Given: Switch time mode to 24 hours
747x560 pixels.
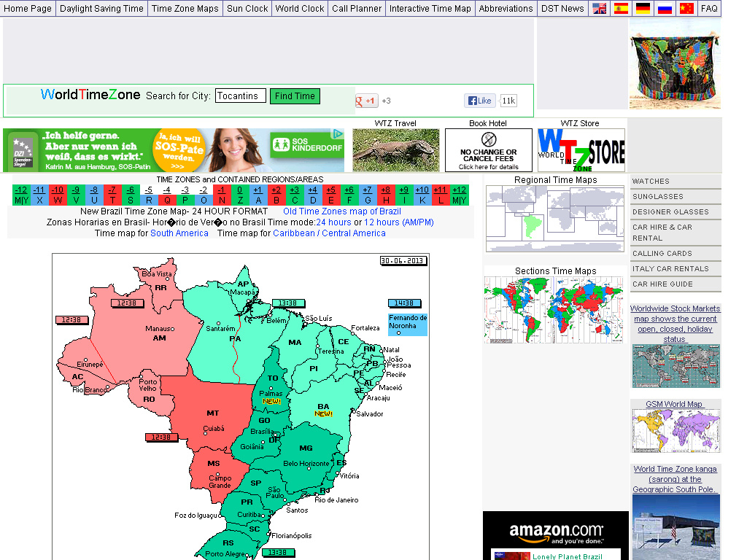Looking at the screenshot, I should click(333, 222).
